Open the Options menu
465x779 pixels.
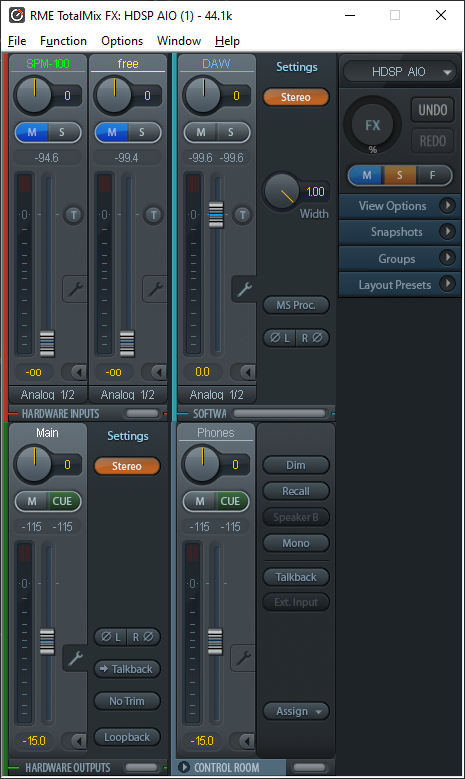tap(122, 41)
